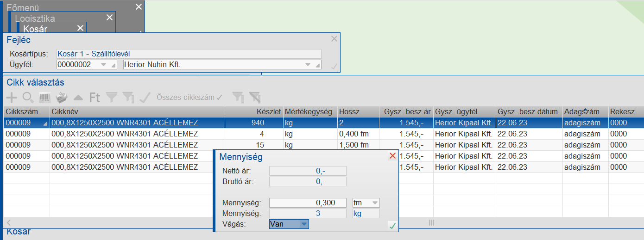Expand the Cikkszám cell corner of selected row
The height and width of the screenshot is (240, 644).
coord(45,124)
